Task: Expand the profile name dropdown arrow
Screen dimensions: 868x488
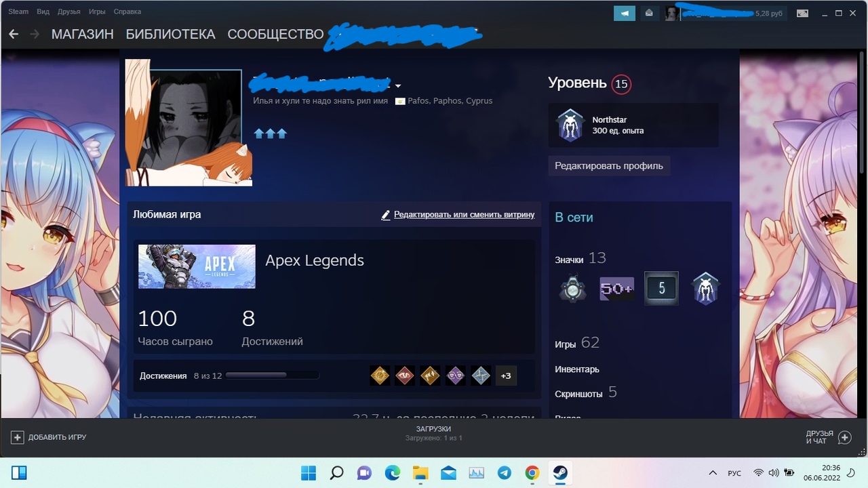Action: (398, 86)
